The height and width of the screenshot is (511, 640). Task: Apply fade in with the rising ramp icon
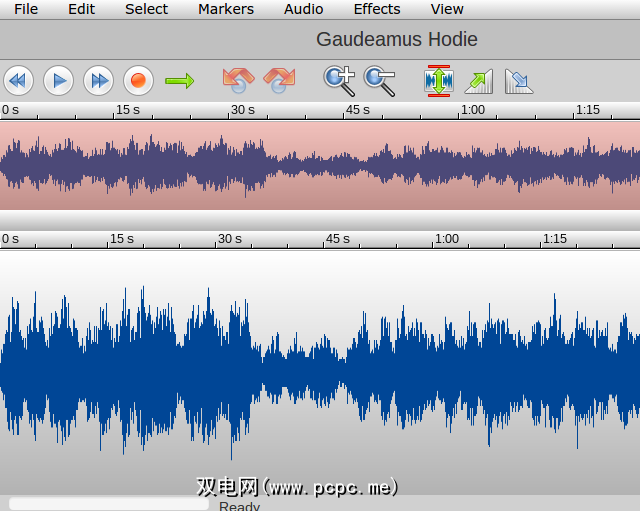(x=479, y=80)
